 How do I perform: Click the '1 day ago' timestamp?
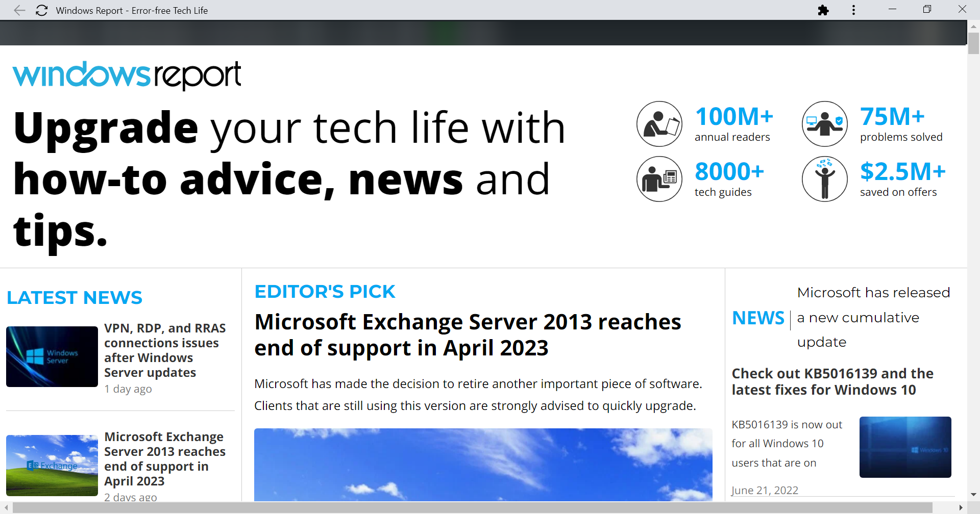(x=128, y=389)
